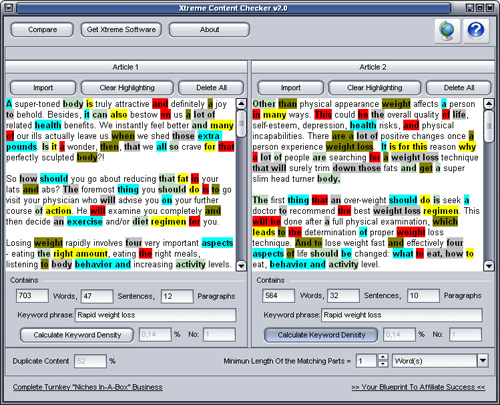Click Article 2 keyword phrase field
500x405 pixels.
[402, 315]
